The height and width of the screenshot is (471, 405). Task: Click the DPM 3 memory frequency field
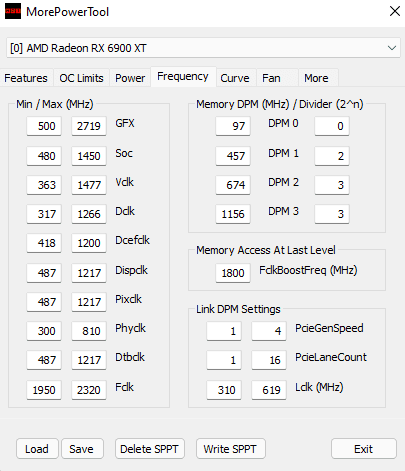coord(233,214)
